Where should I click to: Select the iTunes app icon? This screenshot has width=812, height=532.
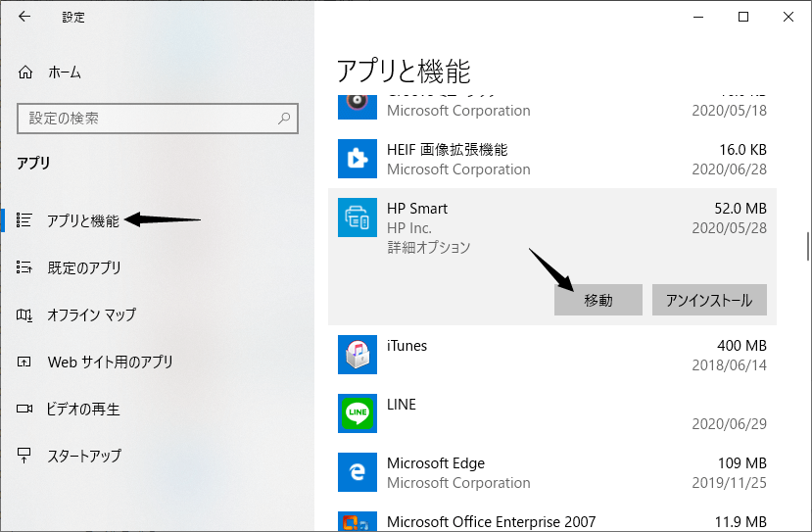click(358, 355)
